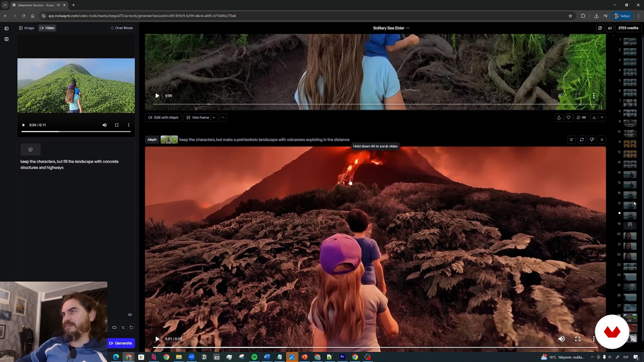Expand the Use frame dropdown arrow
The width and height of the screenshot is (644, 362).
[x=214, y=117]
